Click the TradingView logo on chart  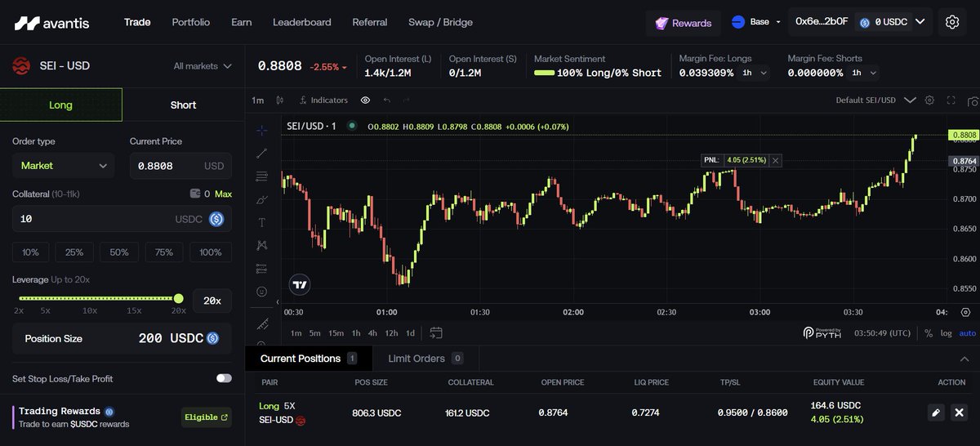(x=300, y=284)
